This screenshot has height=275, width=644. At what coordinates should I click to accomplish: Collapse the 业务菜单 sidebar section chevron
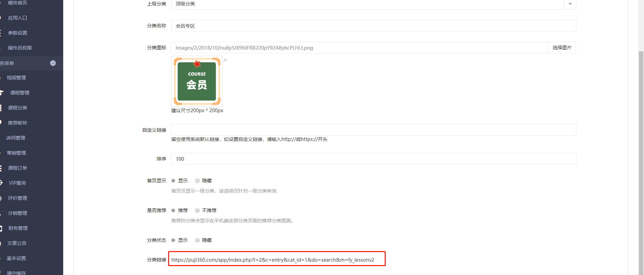[53, 63]
